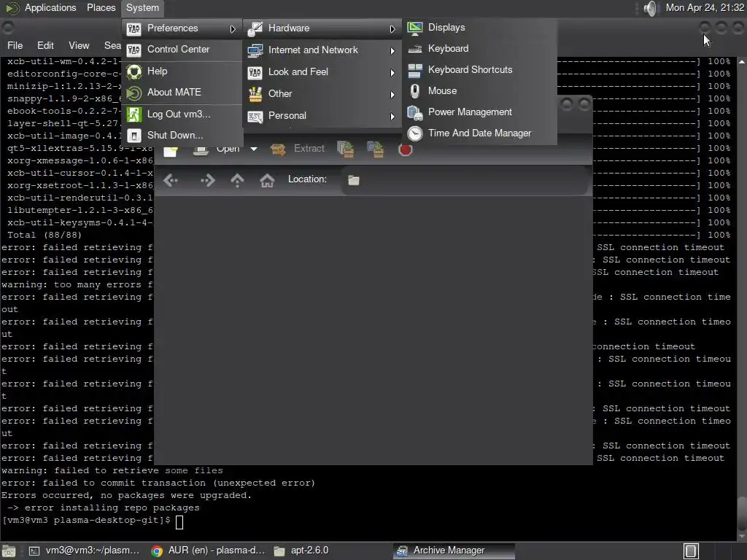Open the Applications menu

(50, 7)
